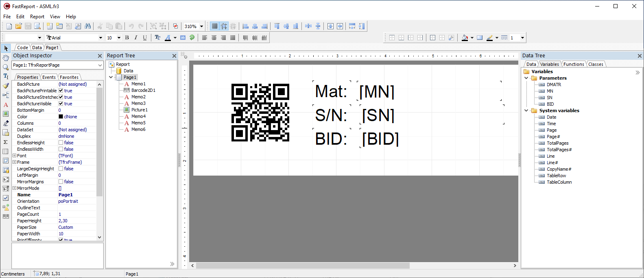This screenshot has height=278, width=644.
Task: Insert a Barcode object from side toolbar
Action: click(6, 217)
